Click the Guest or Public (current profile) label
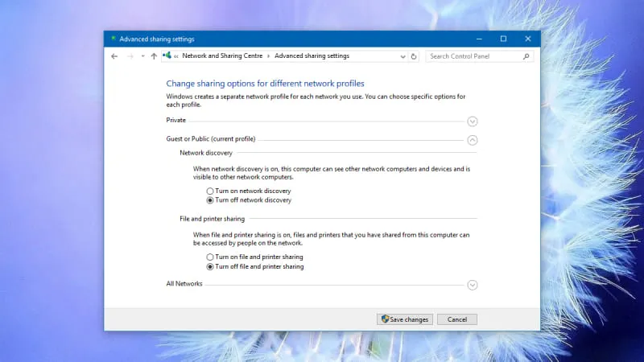Image resolution: width=644 pixels, height=362 pixels. click(x=211, y=138)
